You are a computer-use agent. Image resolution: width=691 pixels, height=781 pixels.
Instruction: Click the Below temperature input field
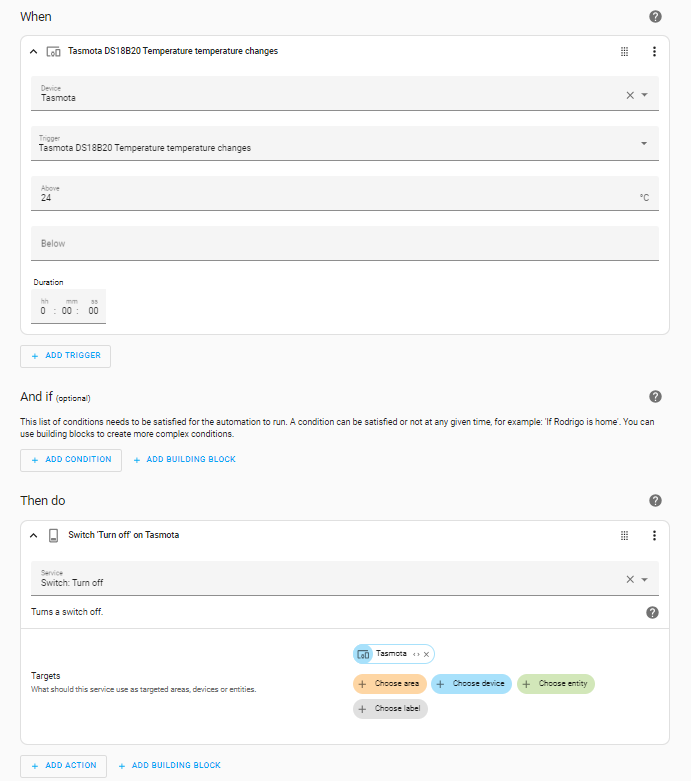[x=345, y=243]
